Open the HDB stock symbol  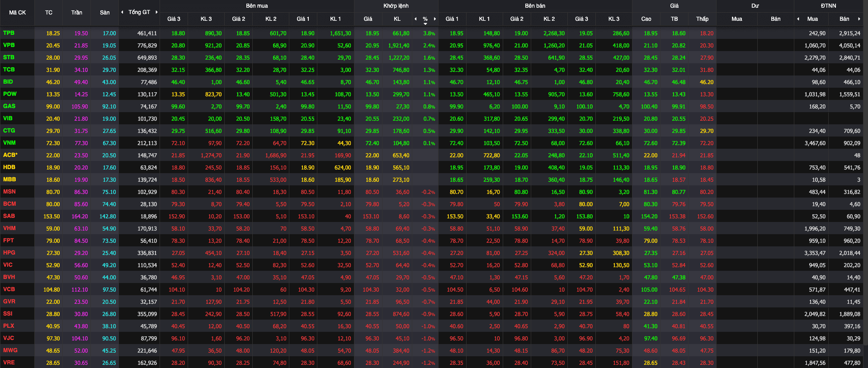pos(9,167)
